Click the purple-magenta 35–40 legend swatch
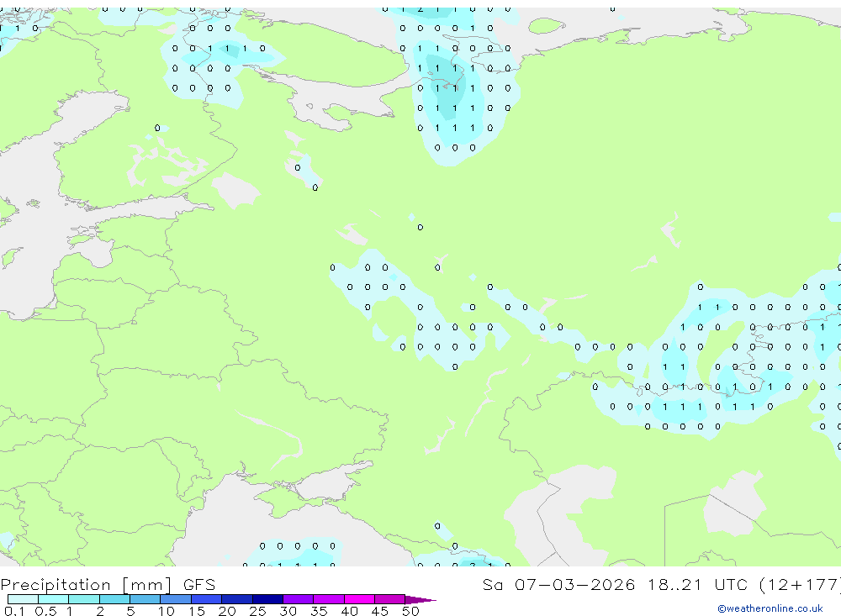Viewport: 841px width, 616px height. (329, 599)
